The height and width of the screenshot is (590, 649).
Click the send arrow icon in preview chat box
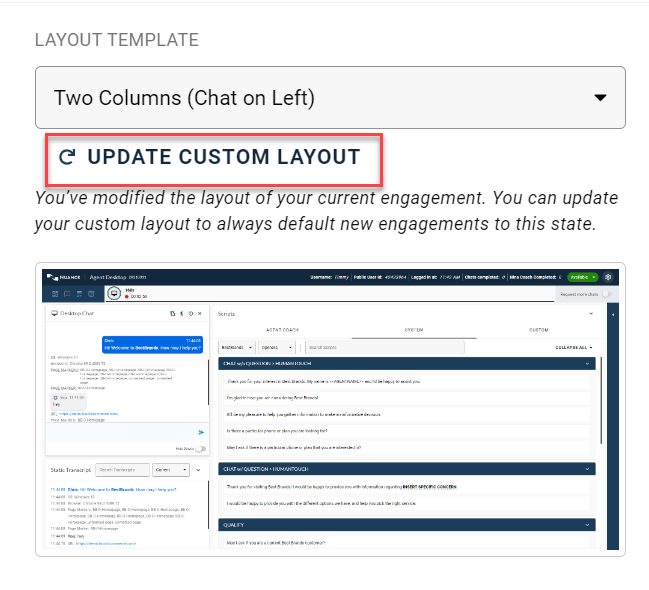(201, 432)
